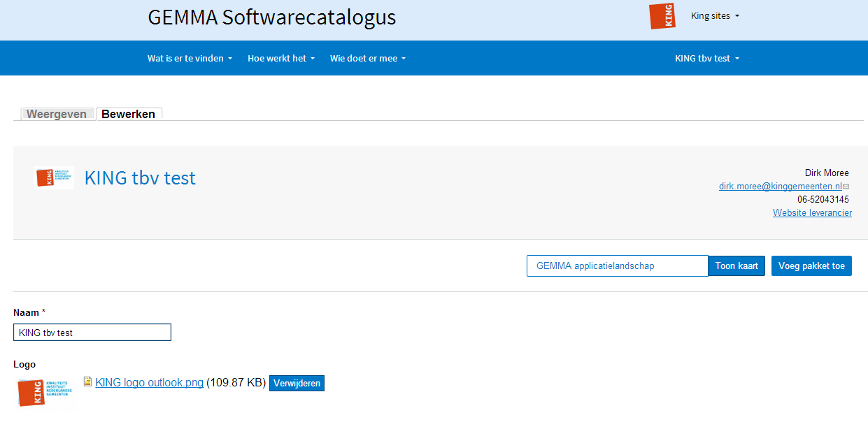Screen dimensions: 868x429
Task: Open dirk.moree@kinggemeenten.nl email link
Action: pyautogui.click(x=780, y=187)
